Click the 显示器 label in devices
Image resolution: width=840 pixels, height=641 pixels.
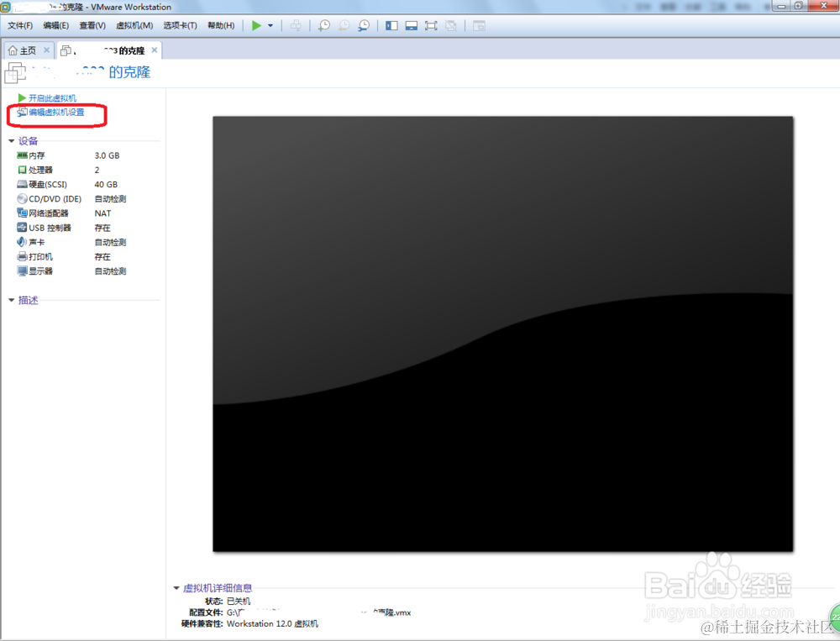[40, 271]
